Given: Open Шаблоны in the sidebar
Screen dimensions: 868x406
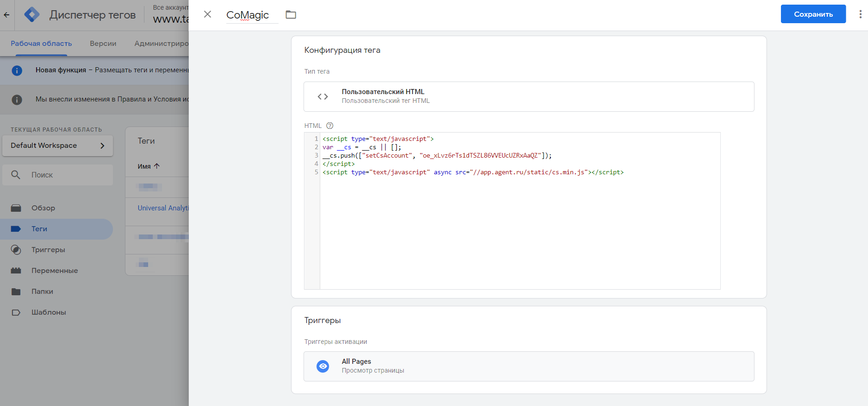Looking at the screenshot, I should 56,312.
